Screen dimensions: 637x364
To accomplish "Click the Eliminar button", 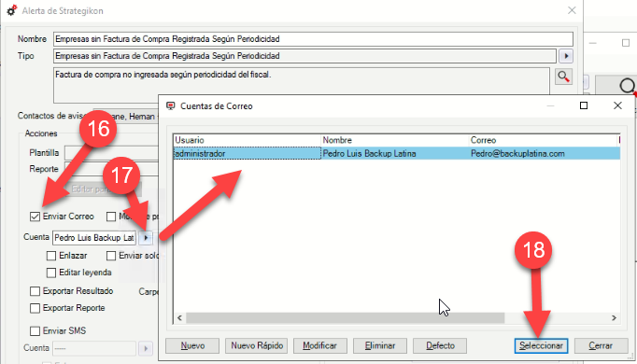I will click(x=380, y=345).
